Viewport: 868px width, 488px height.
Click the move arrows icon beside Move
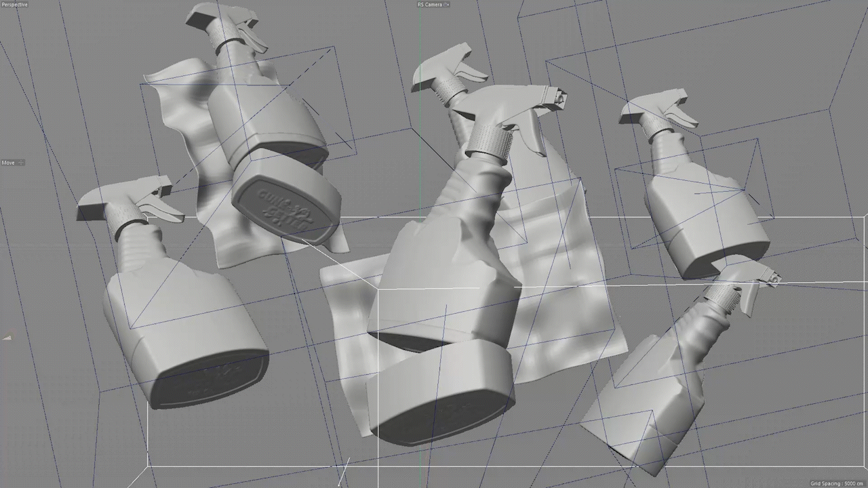tap(21, 163)
